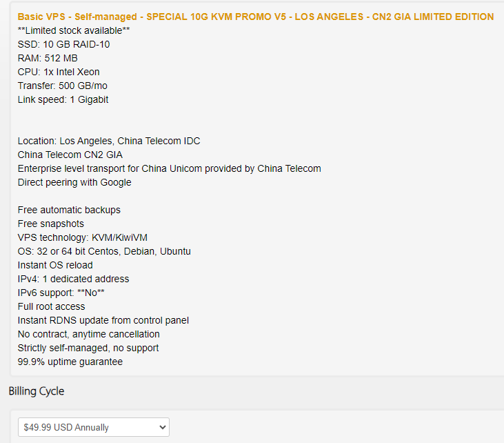Click the Full root access text
The width and height of the screenshot is (504, 443).
pos(52,306)
